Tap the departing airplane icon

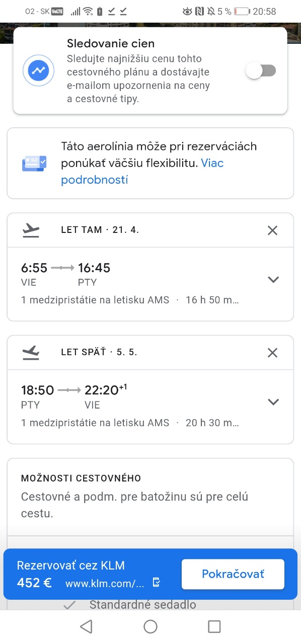31,230
